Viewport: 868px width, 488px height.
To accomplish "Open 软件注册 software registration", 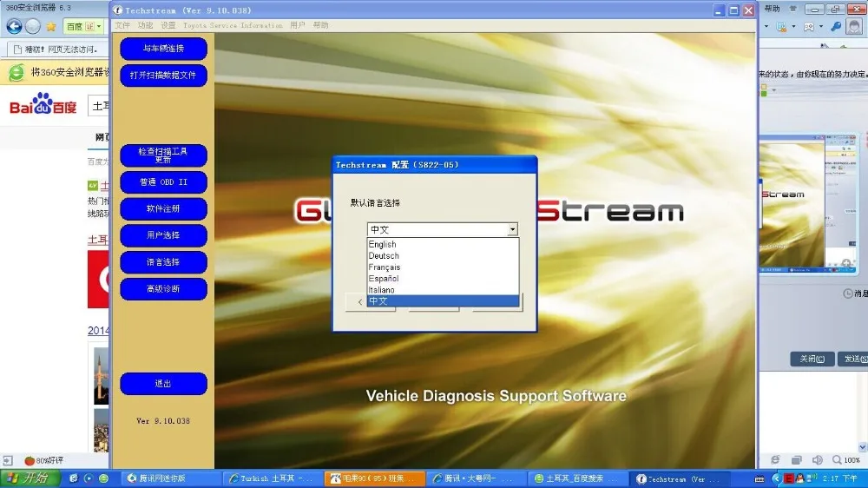I will [x=163, y=208].
